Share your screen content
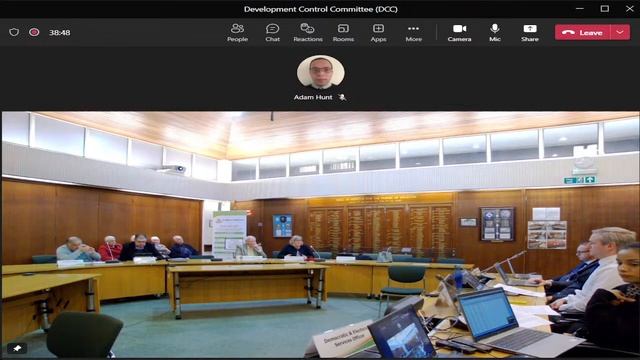Screen dimensions: 640x360 (x=530, y=33)
